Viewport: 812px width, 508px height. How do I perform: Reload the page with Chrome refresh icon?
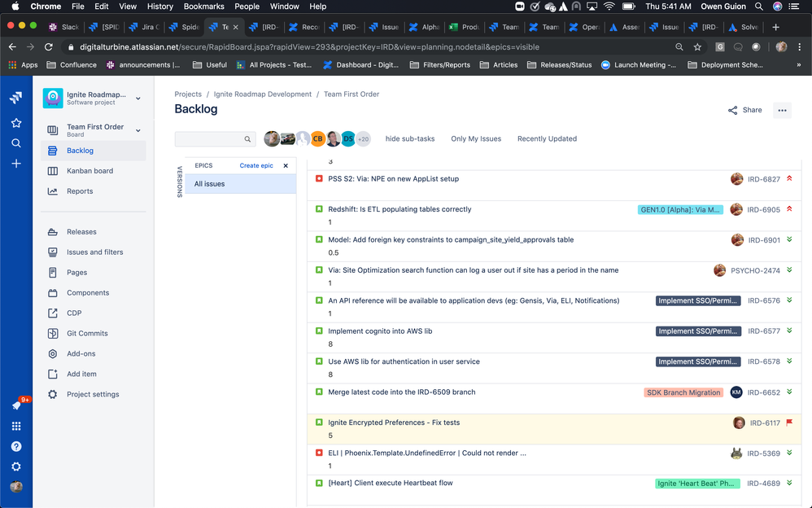click(49, 47)
